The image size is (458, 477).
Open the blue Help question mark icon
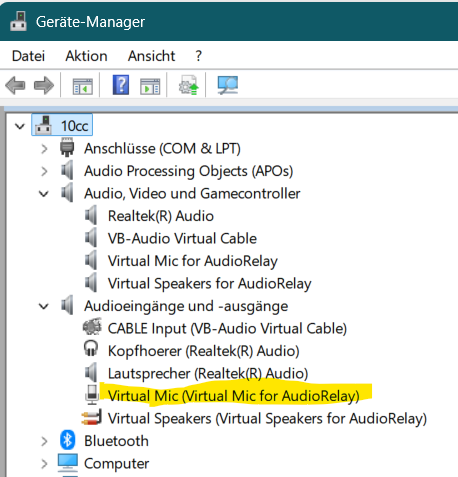click(121, 85)
